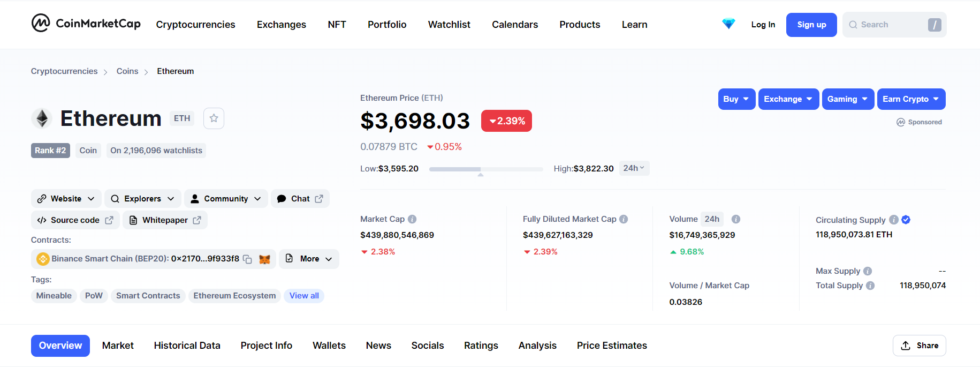Open the Products menu
This screenshot has height=367, width=980.
(x=580, y=25)
